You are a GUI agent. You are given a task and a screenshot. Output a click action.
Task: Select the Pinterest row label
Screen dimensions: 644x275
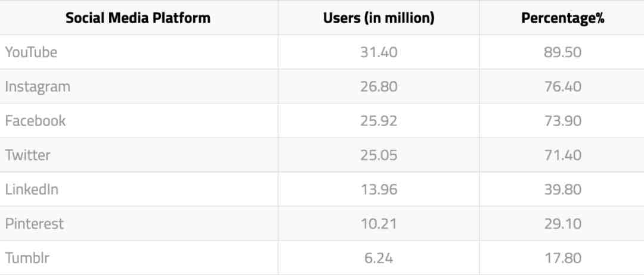[35, 224]
